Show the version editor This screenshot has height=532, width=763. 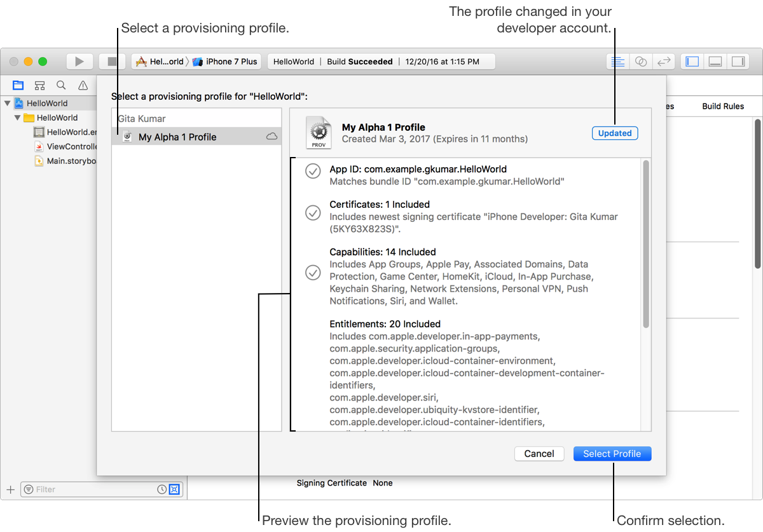pyautogui.click(x=664, y=62)
